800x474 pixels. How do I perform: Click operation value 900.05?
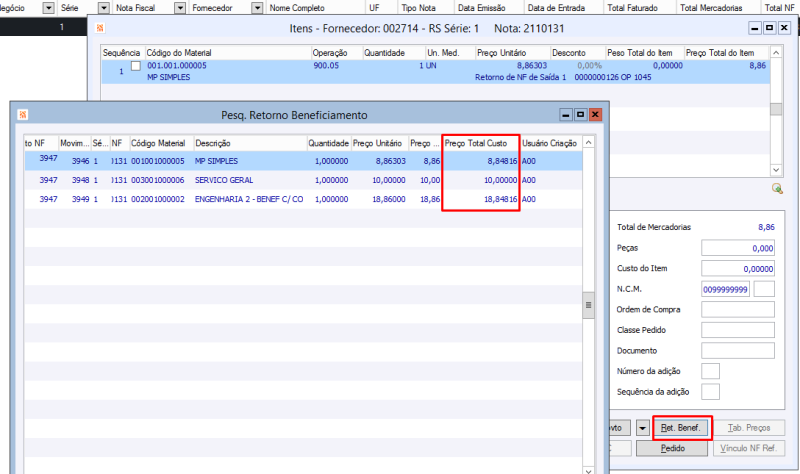point(326,65)
